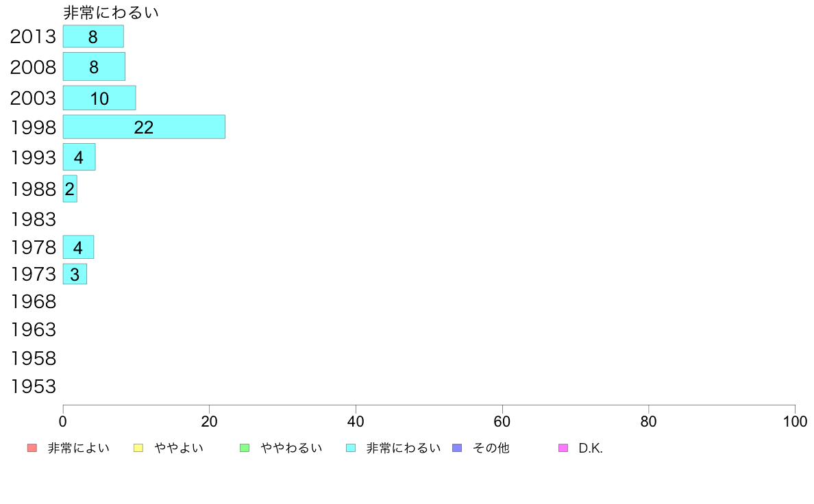Select the 2003 bar showing 10
814x504 pixels.
point(99,98)
